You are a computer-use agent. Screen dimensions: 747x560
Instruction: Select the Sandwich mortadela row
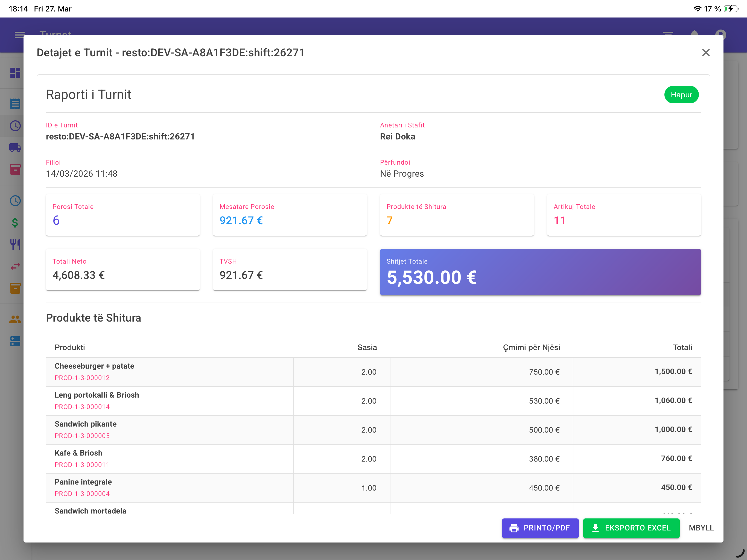coord(373,509)
